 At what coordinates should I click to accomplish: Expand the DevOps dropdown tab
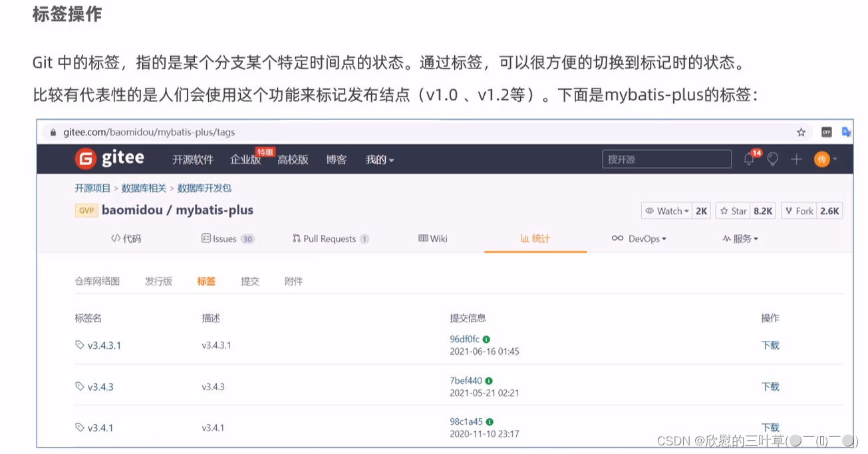[639, 238]
